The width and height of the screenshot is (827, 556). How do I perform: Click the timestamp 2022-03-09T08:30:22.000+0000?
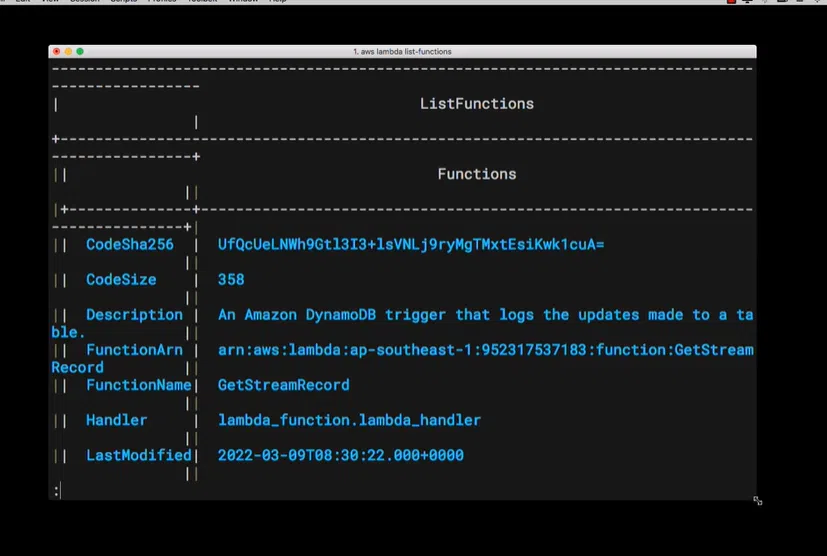(341, 455)
